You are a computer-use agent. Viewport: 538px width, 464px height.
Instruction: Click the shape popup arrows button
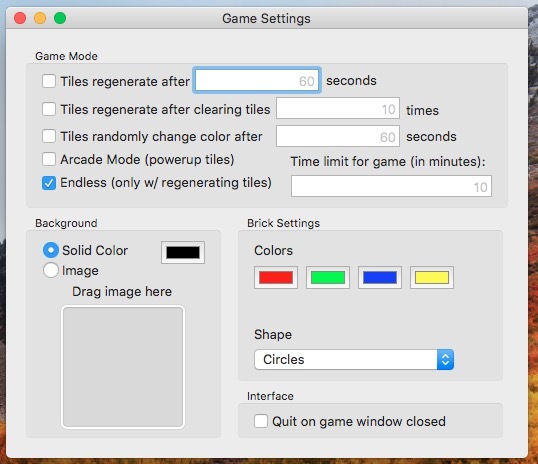click(445, 359)
